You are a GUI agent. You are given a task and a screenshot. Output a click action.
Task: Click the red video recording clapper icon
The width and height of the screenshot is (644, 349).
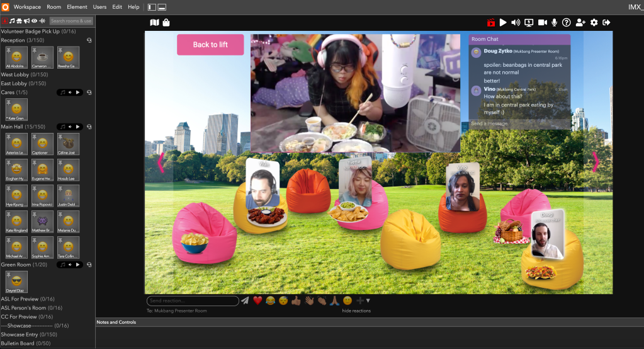[491, 23]
